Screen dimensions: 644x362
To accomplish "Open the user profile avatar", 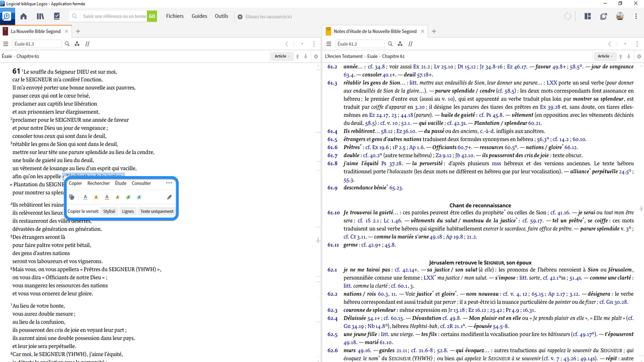I will pyautogui.click(x=620, y=16).
